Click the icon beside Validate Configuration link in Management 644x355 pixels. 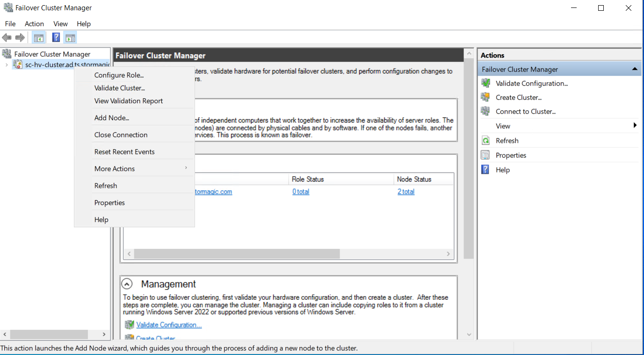click(129, 325)
